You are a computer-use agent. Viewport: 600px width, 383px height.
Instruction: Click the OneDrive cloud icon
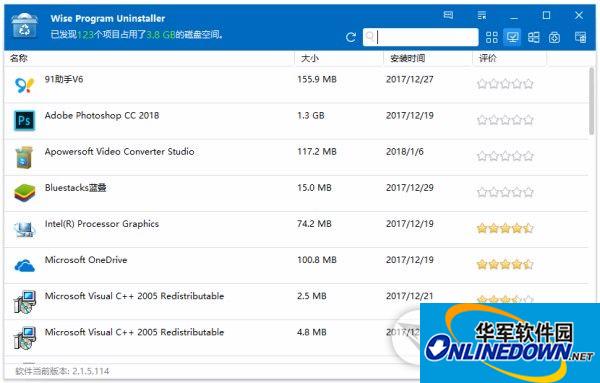pyautogui.click(x=24, y=265)
